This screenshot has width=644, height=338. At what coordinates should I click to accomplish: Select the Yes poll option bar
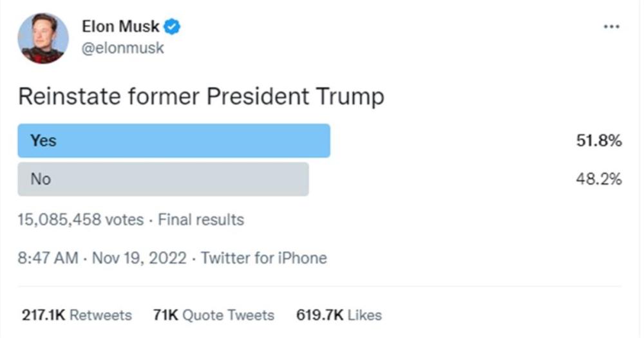174,140
